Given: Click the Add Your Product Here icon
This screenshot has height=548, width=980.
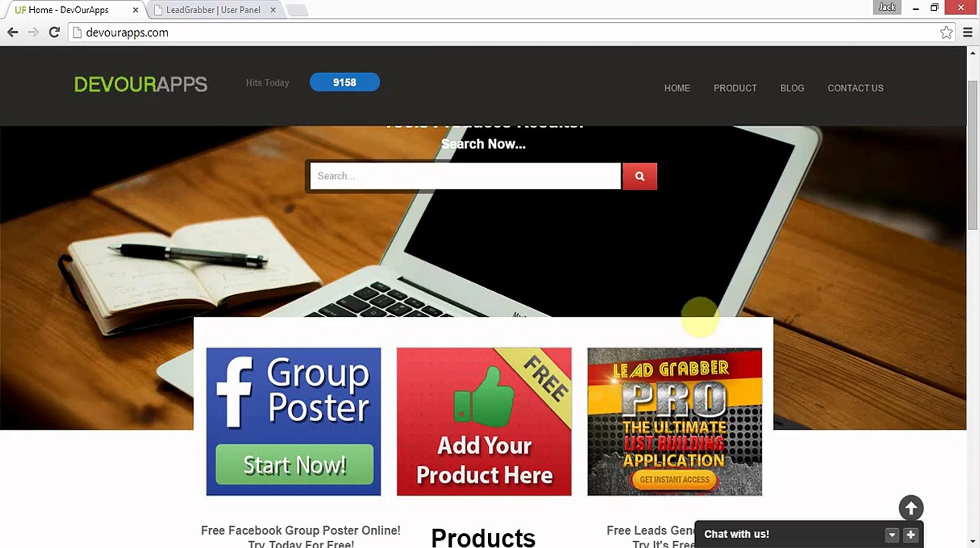Looking at the screenshot, I should [484, 422].
